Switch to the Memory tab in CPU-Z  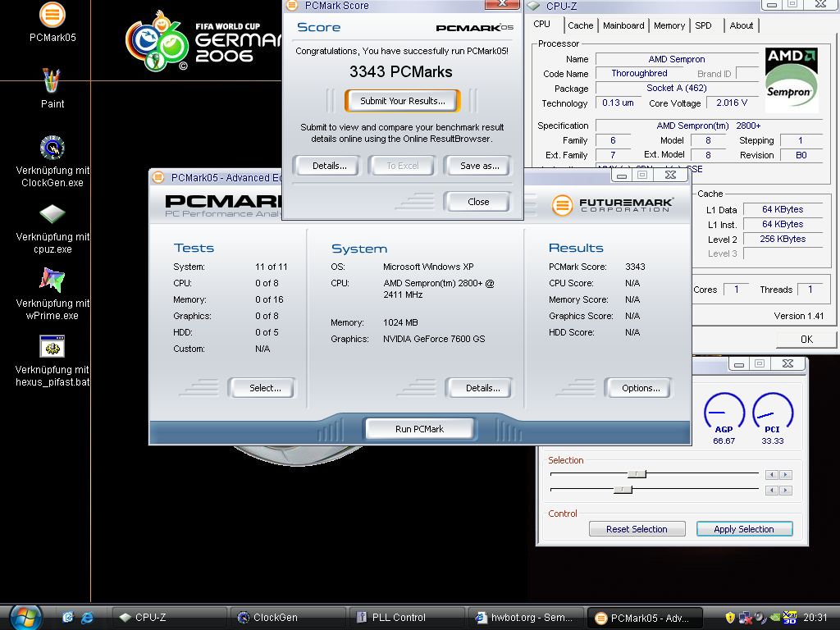tap(669, 25)
